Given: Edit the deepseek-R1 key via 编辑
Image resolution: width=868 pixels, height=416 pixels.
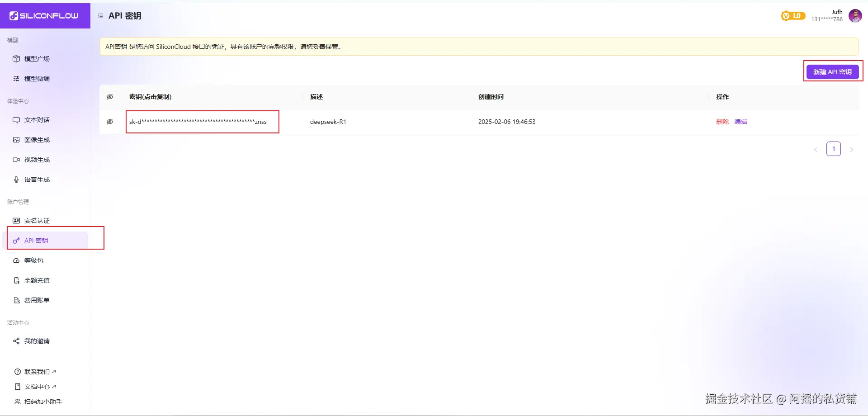Looking at the screenshot, I should point(741,122).
